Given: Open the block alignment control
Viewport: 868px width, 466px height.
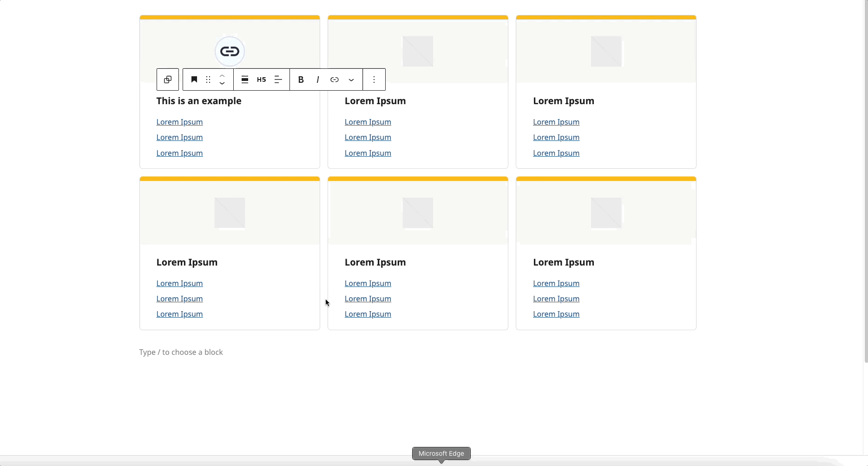Looking at the screenshot, I should pos(245,80).
